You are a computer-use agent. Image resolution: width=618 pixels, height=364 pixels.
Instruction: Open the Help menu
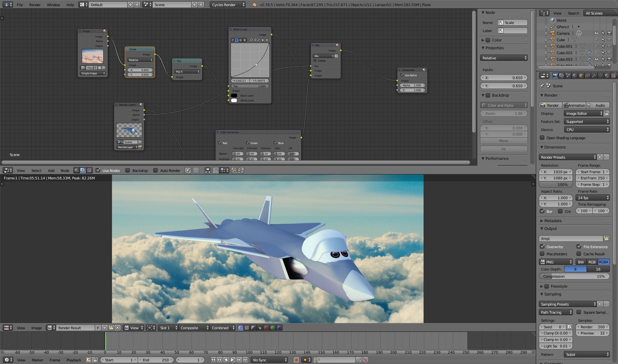[70, 5]
